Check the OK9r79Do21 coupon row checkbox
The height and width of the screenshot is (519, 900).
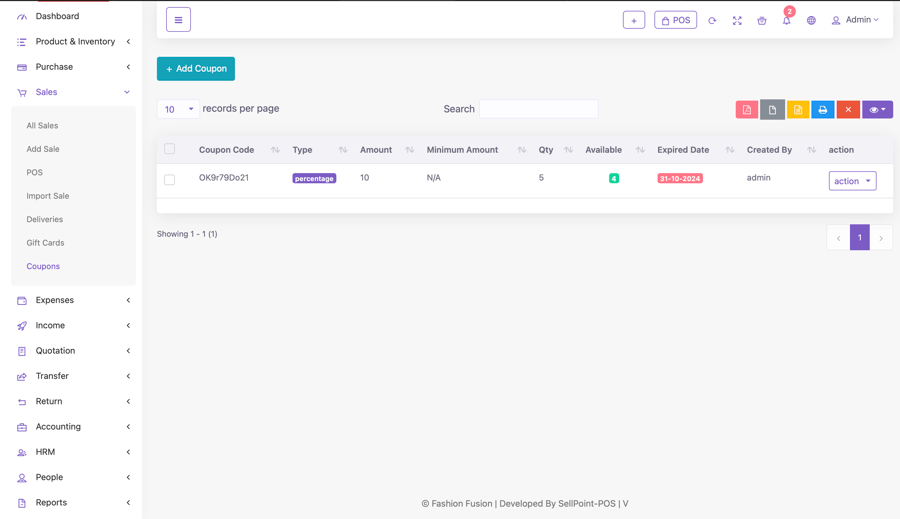(x=170, y=180)
